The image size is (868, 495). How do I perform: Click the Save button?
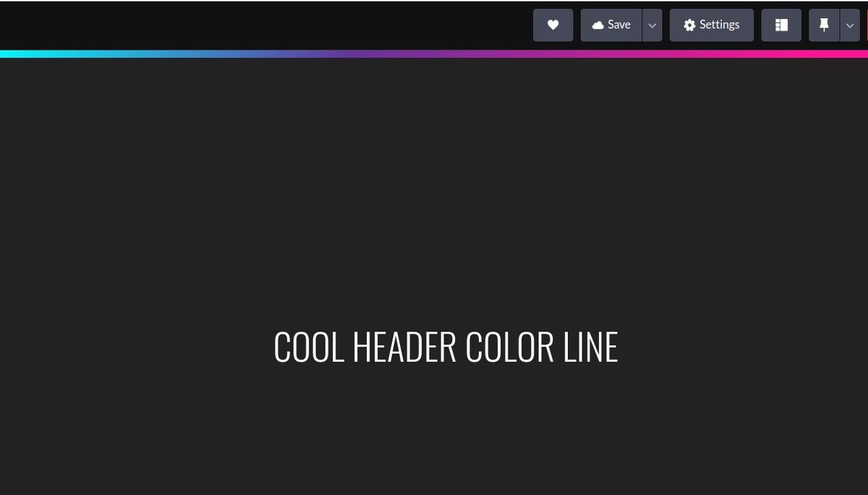coord(611,25)
